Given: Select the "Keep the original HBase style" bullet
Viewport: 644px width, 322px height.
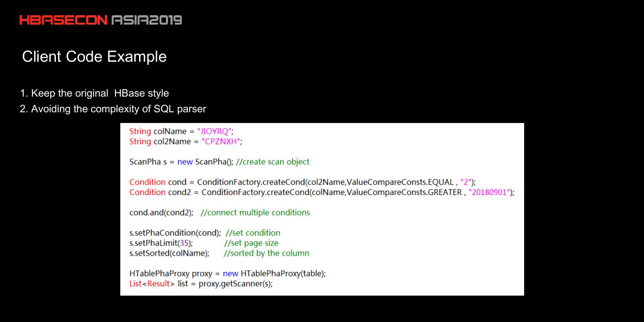Looking at the screenshot, I should [x=94, y=93].
